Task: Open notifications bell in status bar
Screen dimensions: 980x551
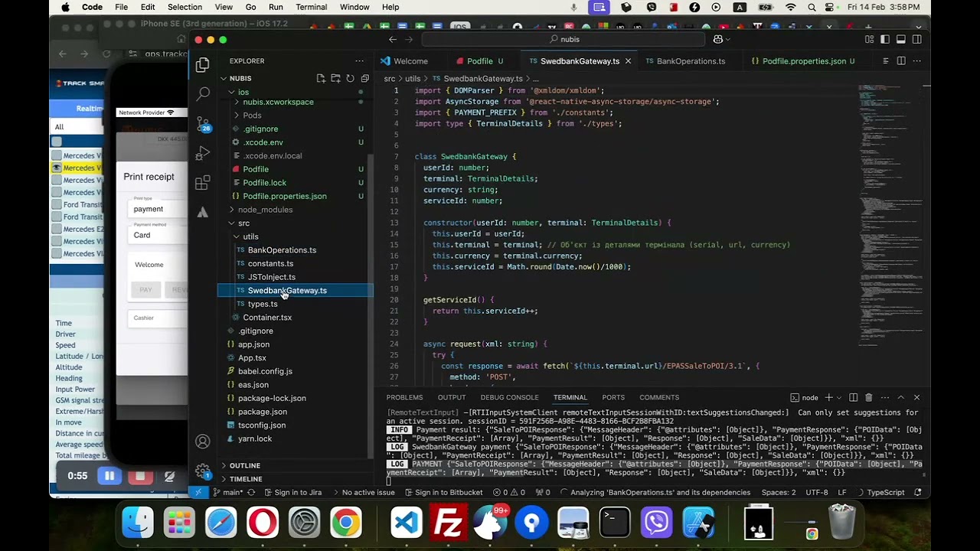Action: [x=917, y=493]
